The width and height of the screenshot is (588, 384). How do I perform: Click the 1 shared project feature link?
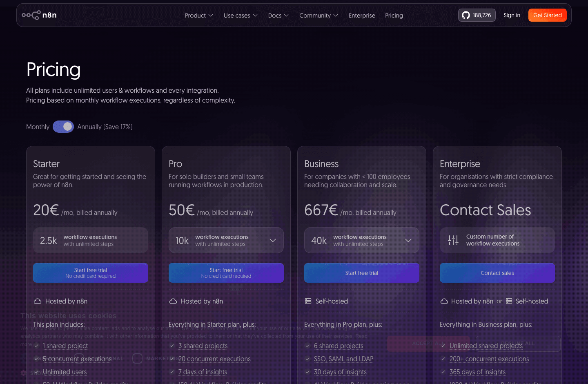click(65, 346)
